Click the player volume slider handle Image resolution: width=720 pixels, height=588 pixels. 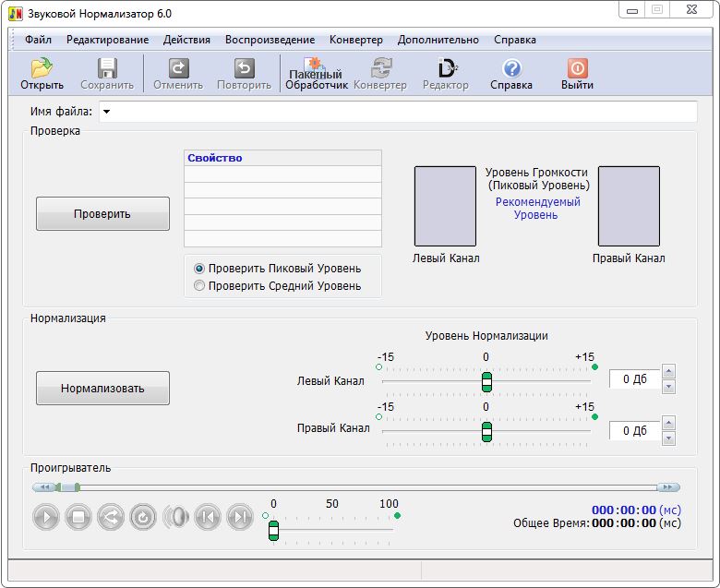[x=273, y=531]
